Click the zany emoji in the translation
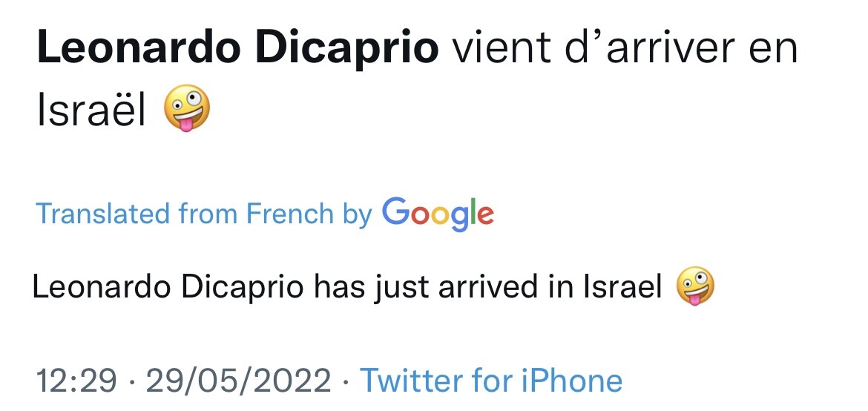The image size is (868, 411). tap(695, 288)
